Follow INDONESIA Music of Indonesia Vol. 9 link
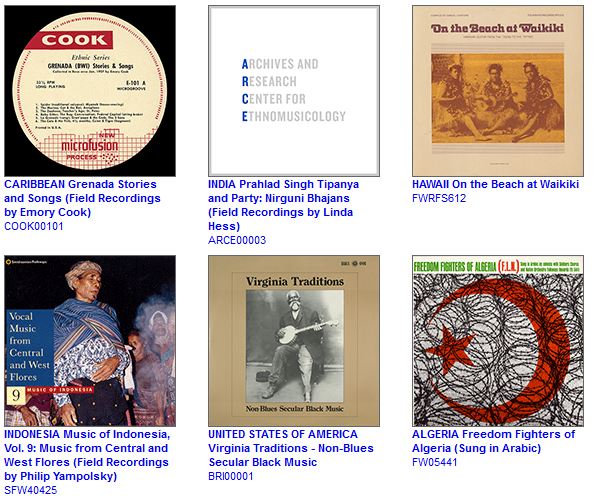Image resolution: width=593 pixels, height=499 pixels. 87,455
